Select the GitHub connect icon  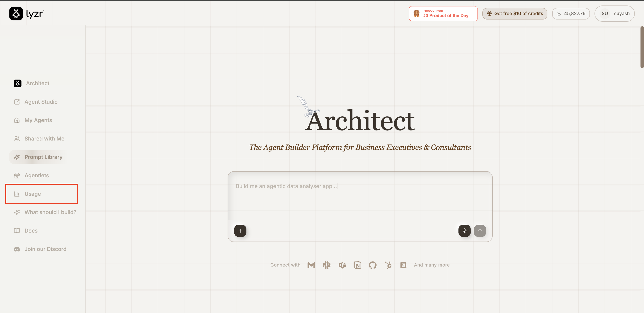(x=373, y=265)
